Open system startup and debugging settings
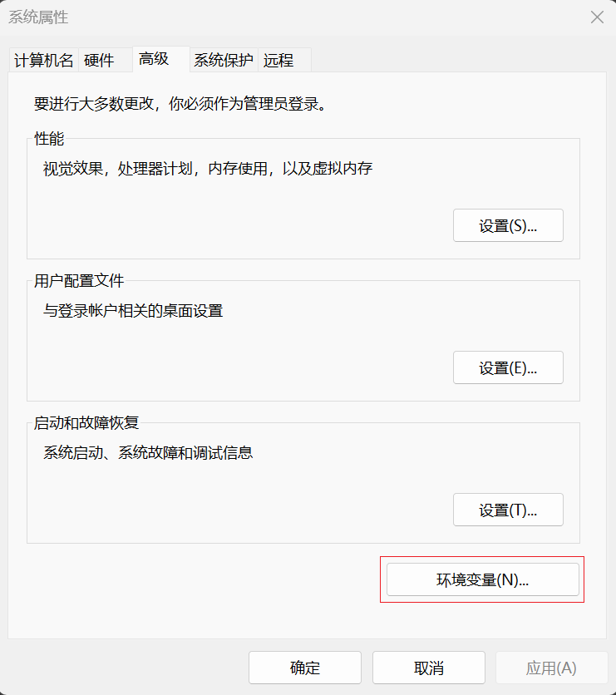 [x=508, y=510]
